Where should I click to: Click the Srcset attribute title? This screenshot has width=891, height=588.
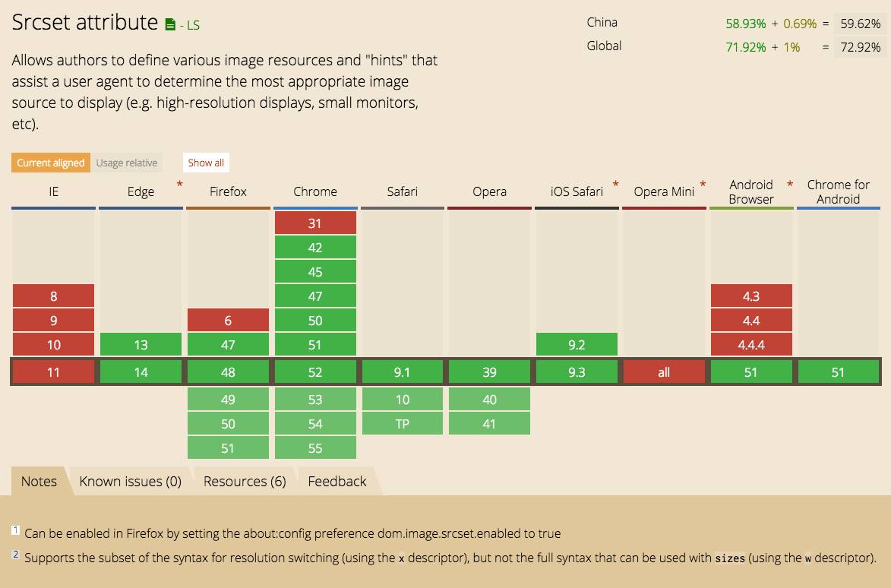point(84,22)
